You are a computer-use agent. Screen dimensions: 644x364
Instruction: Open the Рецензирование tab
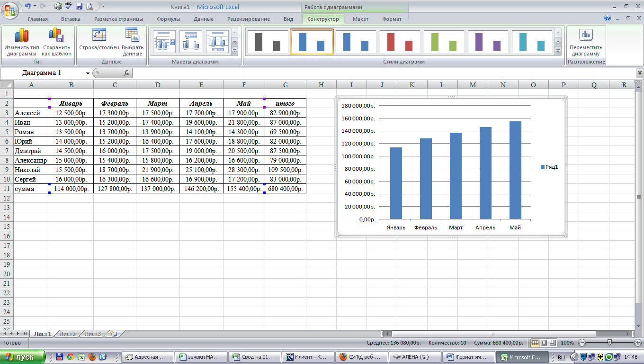[249, 19]
